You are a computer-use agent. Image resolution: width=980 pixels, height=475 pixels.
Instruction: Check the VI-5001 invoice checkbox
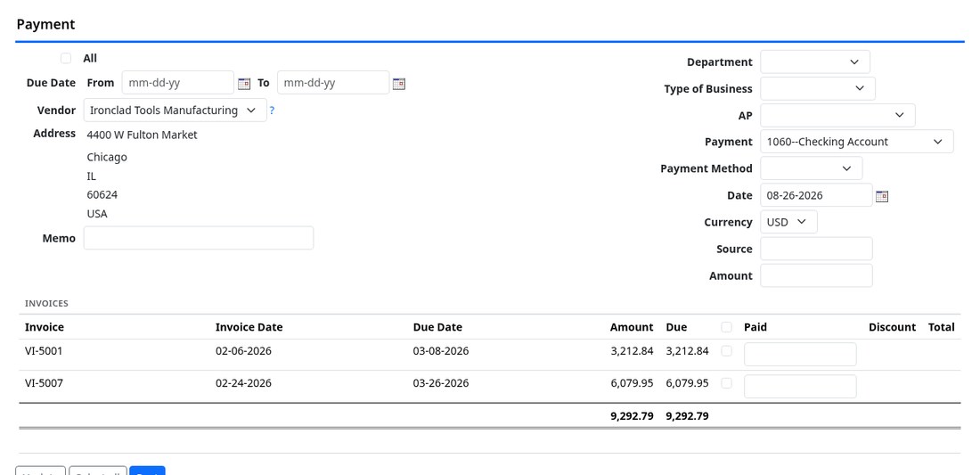726,351
